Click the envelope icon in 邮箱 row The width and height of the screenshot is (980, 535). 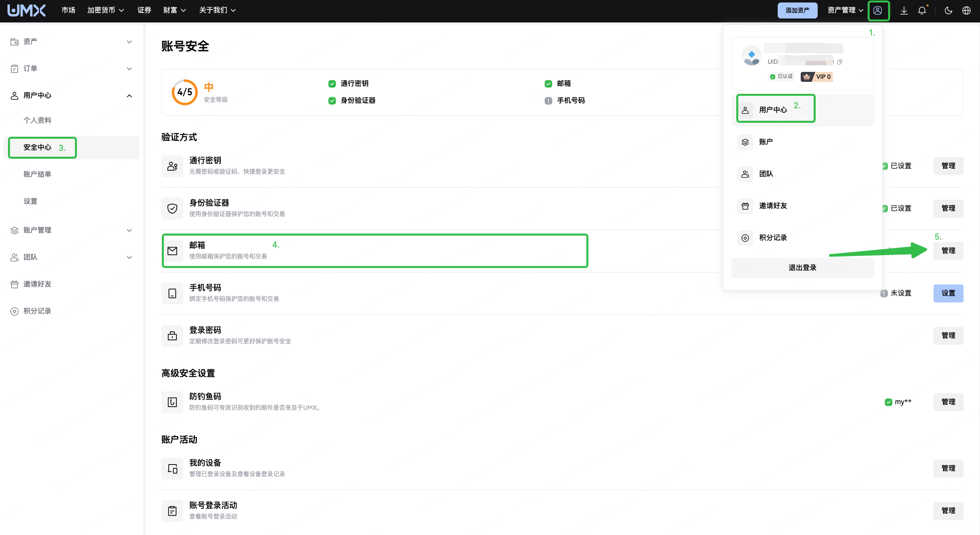172,251
